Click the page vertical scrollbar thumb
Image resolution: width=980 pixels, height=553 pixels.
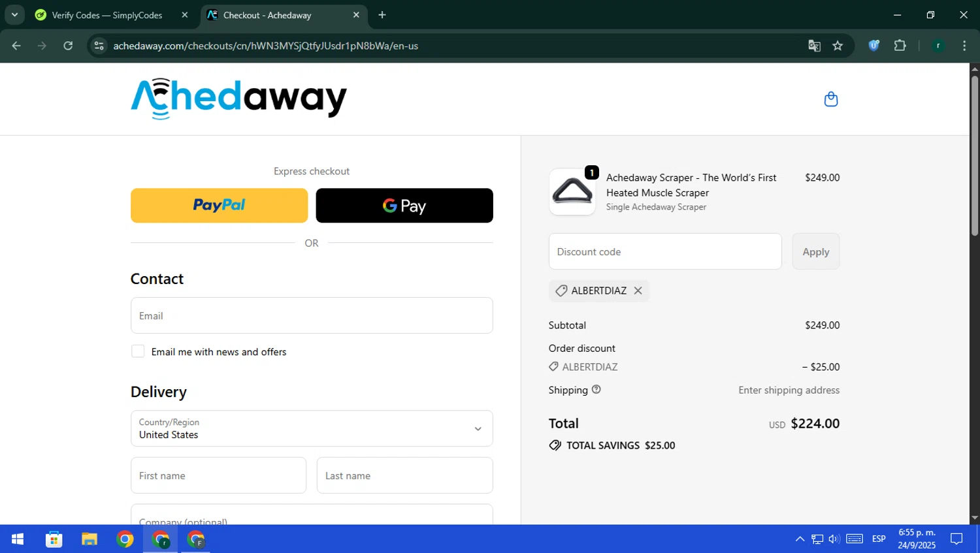point(974,155)
